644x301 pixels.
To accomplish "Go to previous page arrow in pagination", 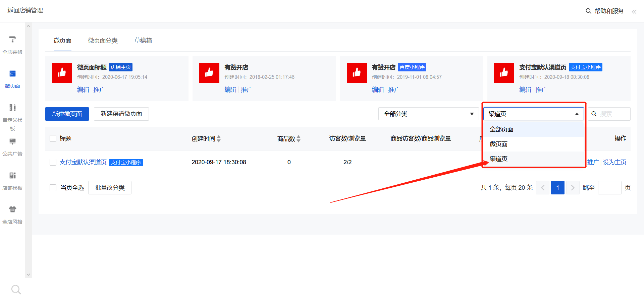I will click(x=543, y=188).
